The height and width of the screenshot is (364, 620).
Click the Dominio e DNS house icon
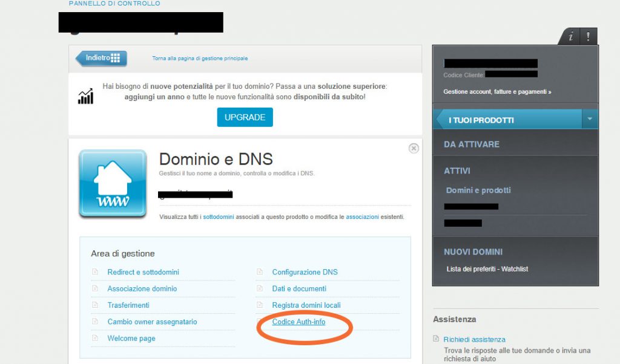[x=113, y=184]
